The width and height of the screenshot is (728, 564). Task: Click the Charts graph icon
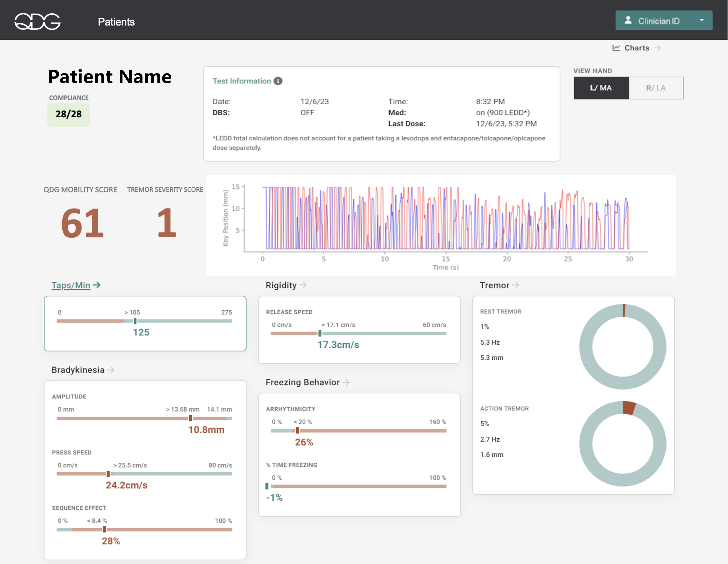pos(616,48)
